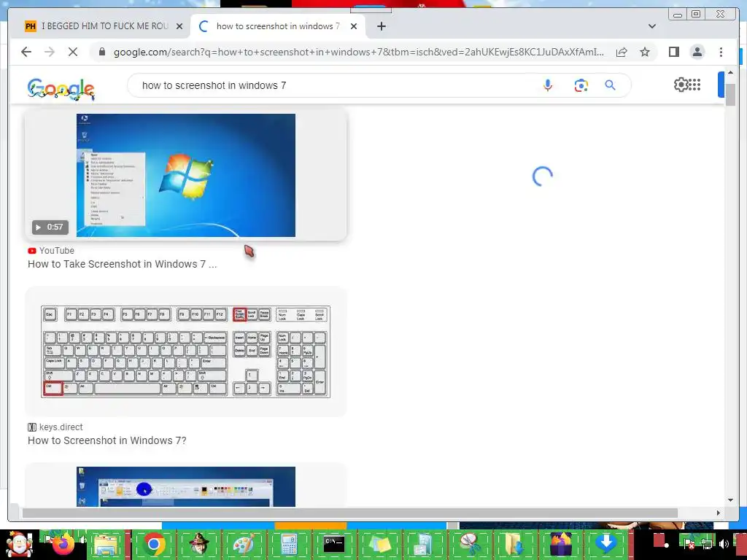Image resolution: width=747 pixels, height=560 pixels.
Task: Click the keys.direct source label
Action: point(61,427)
